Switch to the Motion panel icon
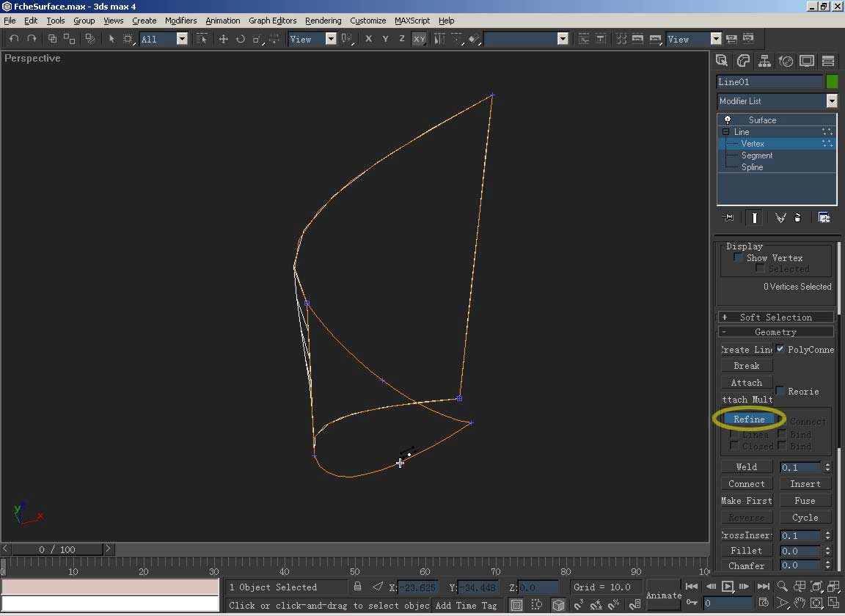 click(786, 61)
